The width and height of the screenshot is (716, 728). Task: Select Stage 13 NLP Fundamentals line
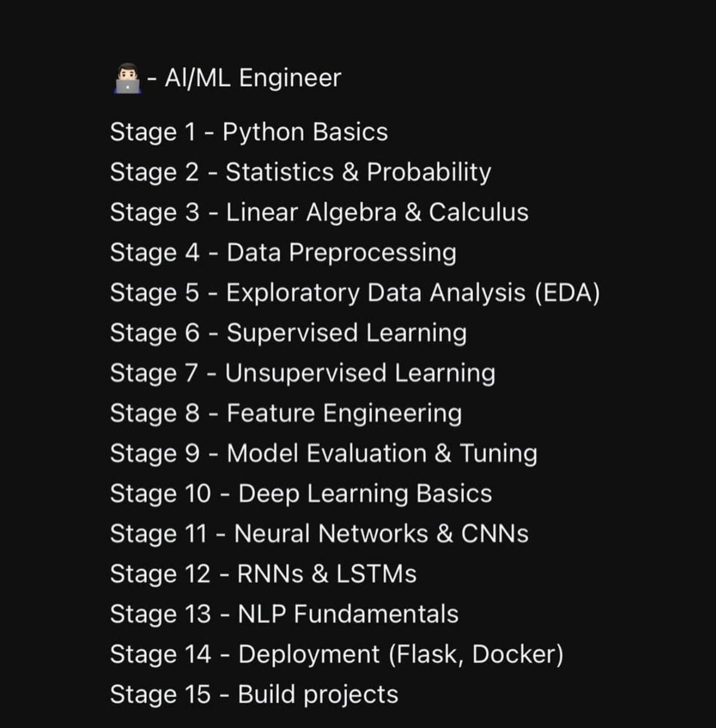point(284,614)
